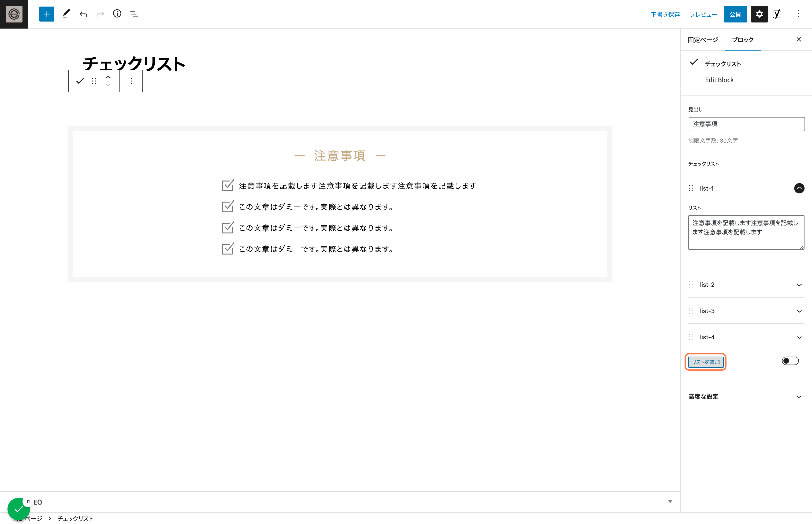Open the Yoast SEO sidebar icon
Screen dimensions: 812x524
[777, 14]
